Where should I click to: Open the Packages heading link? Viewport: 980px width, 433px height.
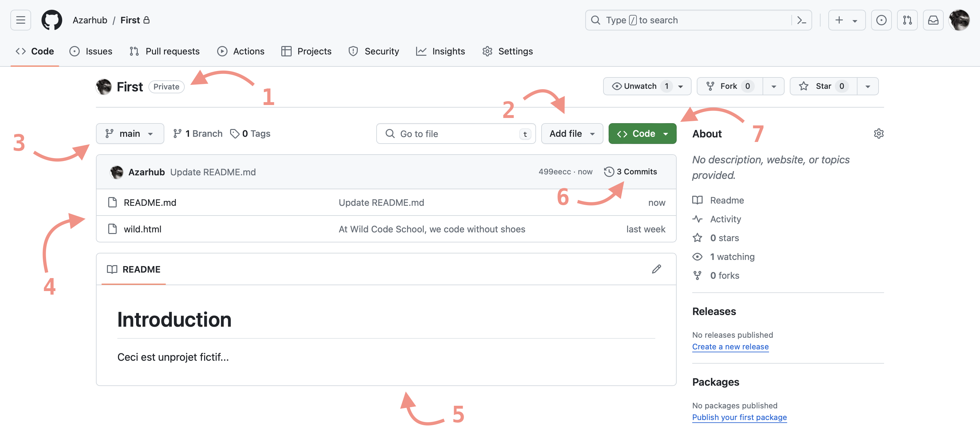(x=716, y=382)
